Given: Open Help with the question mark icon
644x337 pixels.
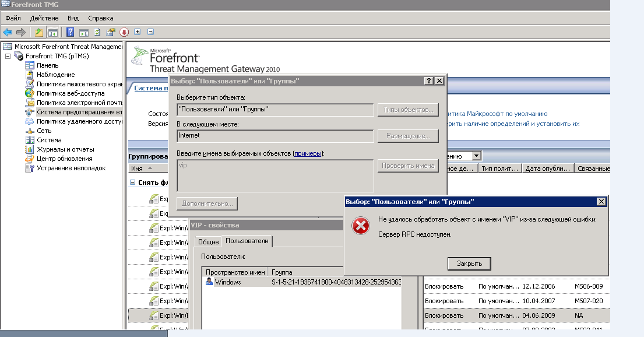Looking at the screenshot, I should (71, 32).
